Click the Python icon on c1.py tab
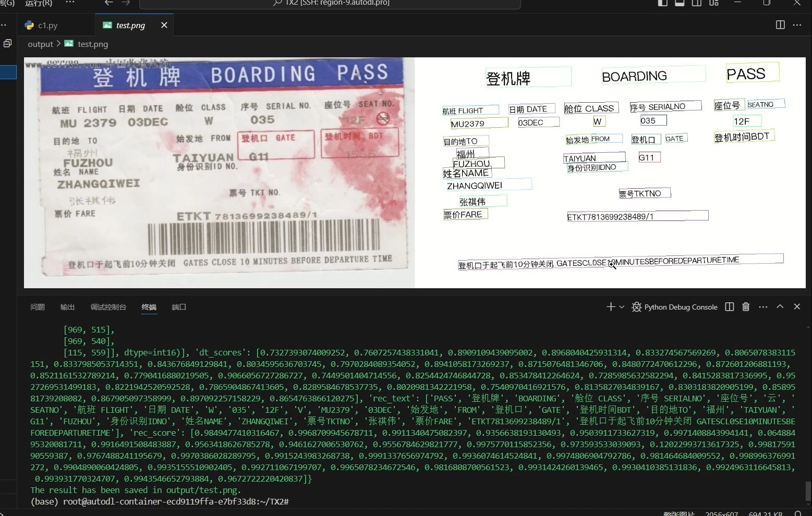812x516 pixels. [x=29, y=25]
